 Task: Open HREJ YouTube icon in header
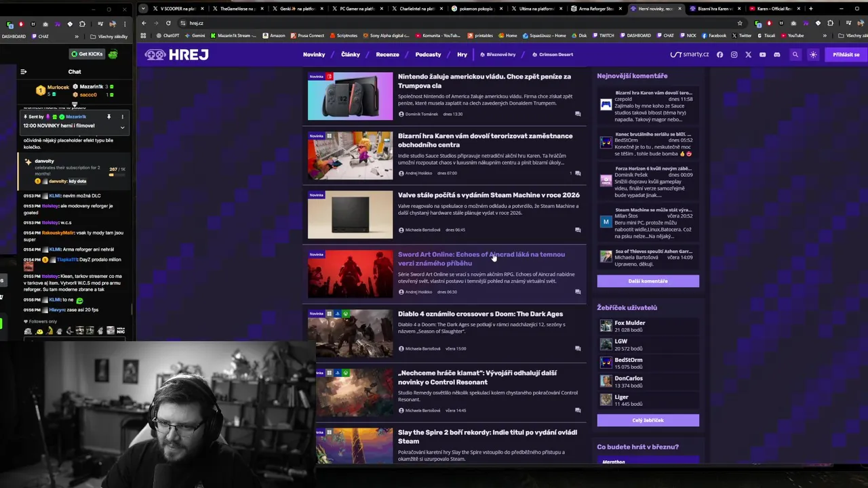(762, 54)
